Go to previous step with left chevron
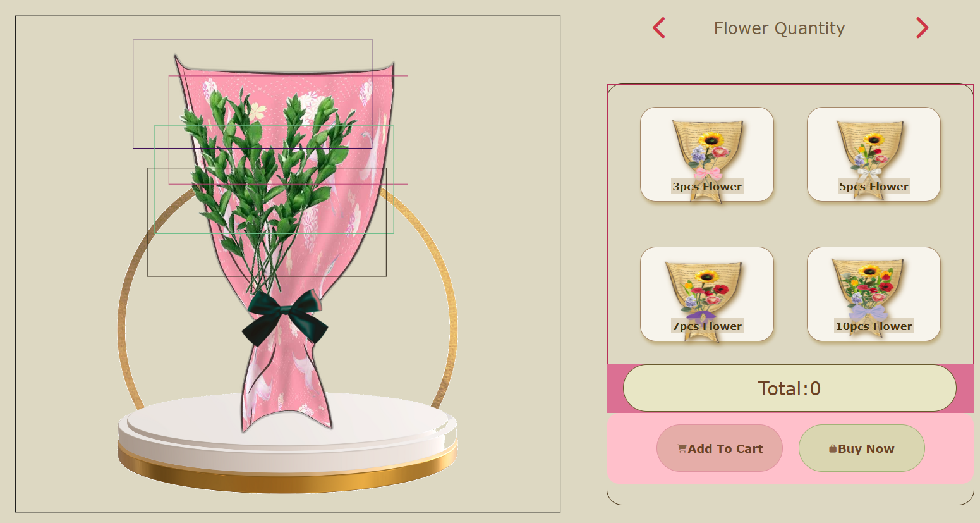980x523 pixels. coord(659,28)
